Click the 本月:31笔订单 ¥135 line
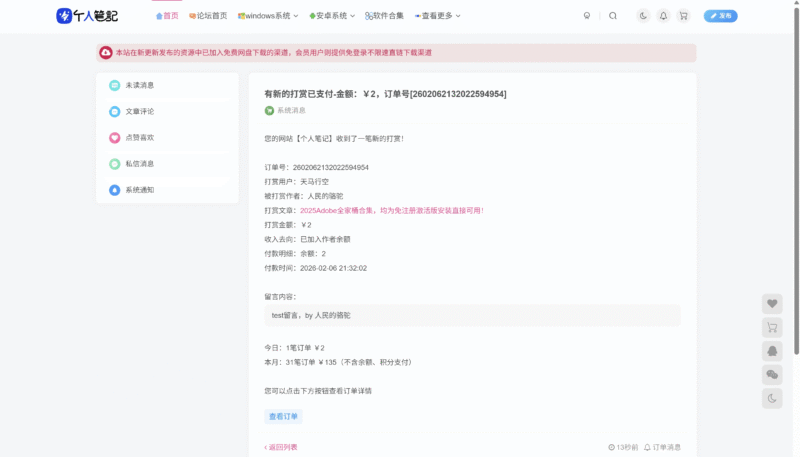The height and width of the screenshot is (457, 800). pyautogui.click(x=339, y=362)
